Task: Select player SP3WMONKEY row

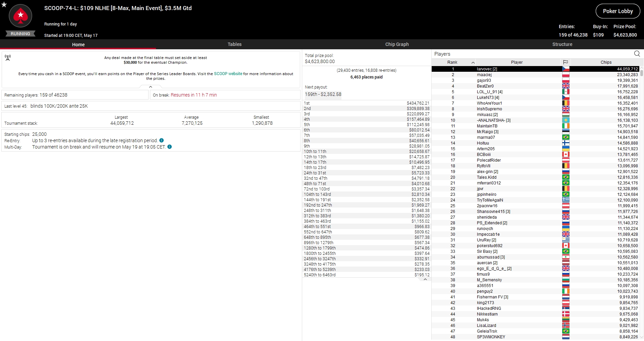Action: pos(536,337)
